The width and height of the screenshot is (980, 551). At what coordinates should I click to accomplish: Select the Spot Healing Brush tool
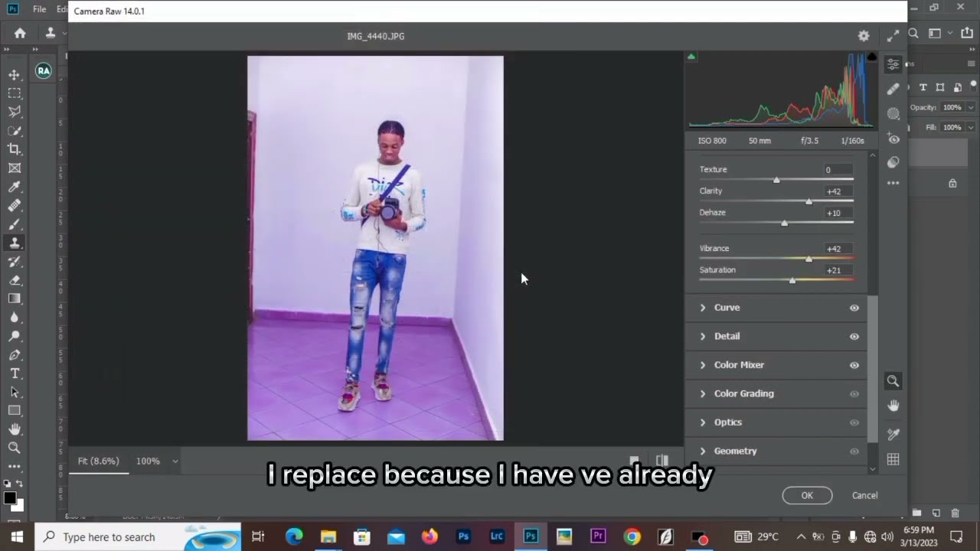point(15,205)
